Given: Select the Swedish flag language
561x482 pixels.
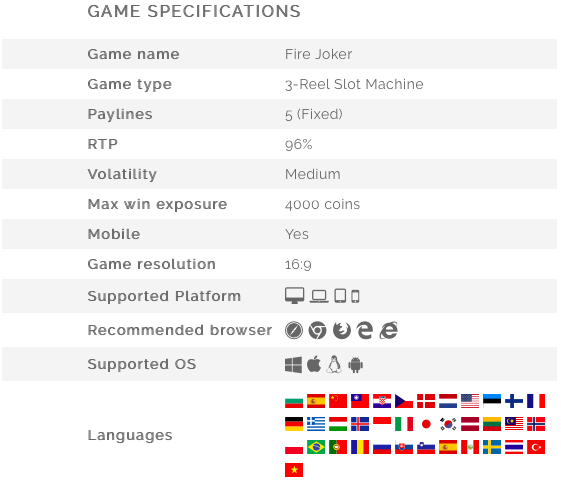Looking at the screenshot, I should (x=492, y=447).
